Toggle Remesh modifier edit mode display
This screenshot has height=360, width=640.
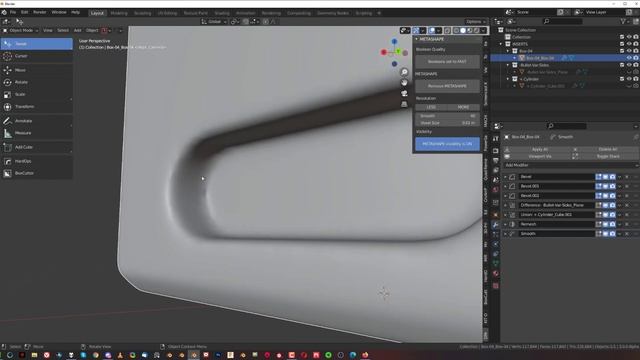[598, 224]
